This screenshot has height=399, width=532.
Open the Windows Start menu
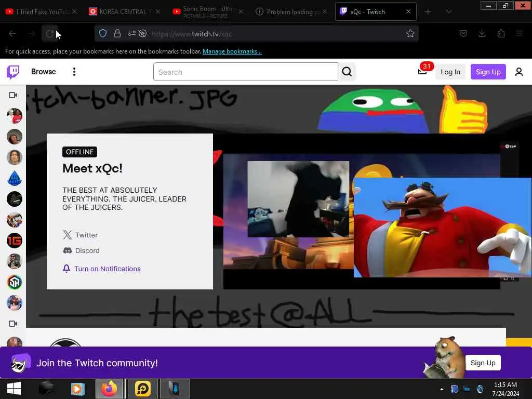click(14, 389)
